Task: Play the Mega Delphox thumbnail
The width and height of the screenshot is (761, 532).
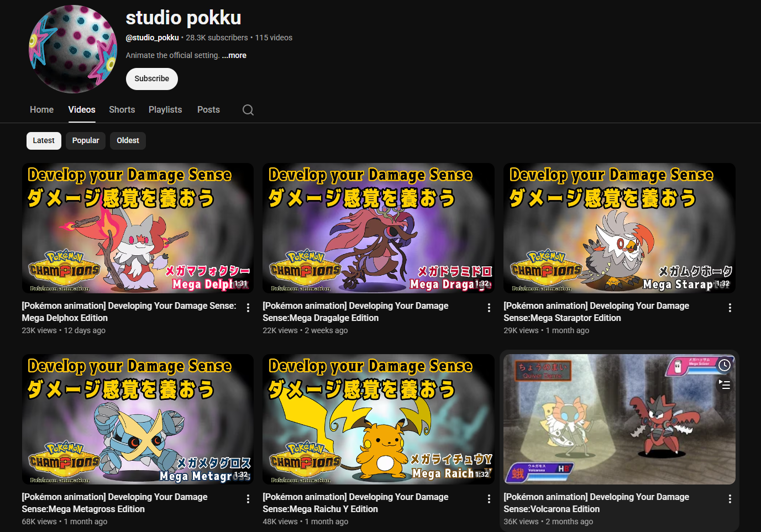Action: tap(138, 228)
